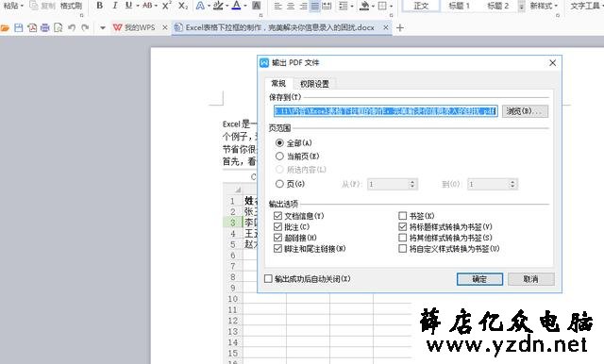The image size is (604, 364).
Task: Redo the last action
Action: pyautogui.click(x=85, y=27)
